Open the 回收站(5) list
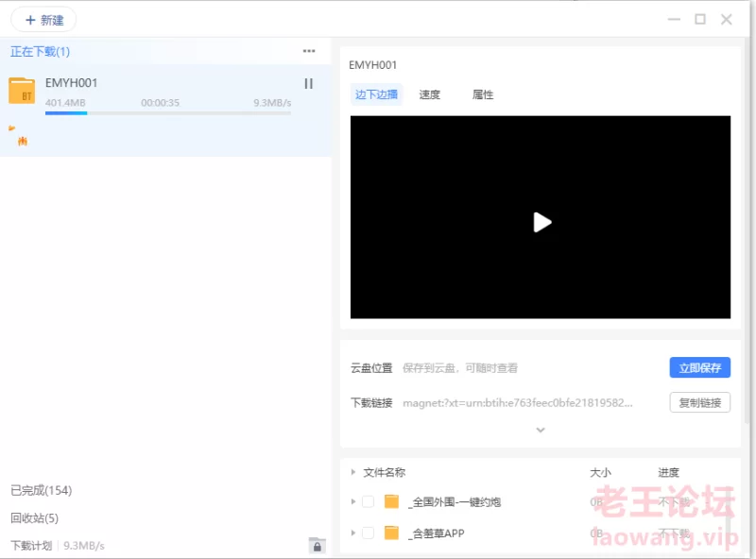This screenshot has height=559, width=756. (34, 518)
